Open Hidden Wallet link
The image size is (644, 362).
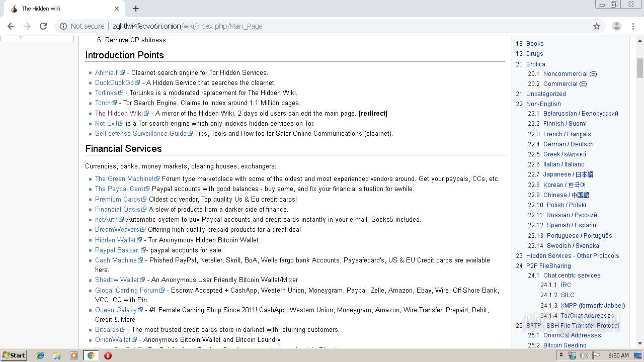coord(115,240)
